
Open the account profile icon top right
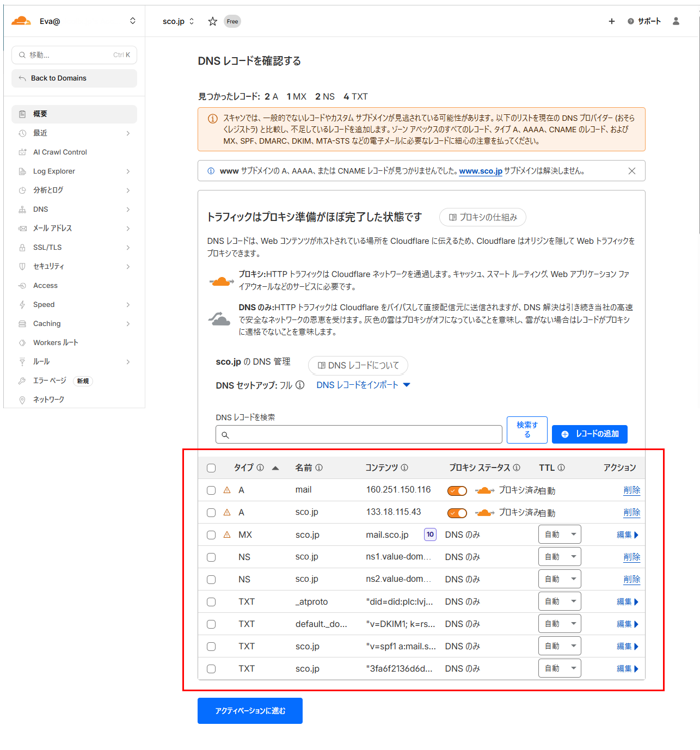(x=676, y=21)
